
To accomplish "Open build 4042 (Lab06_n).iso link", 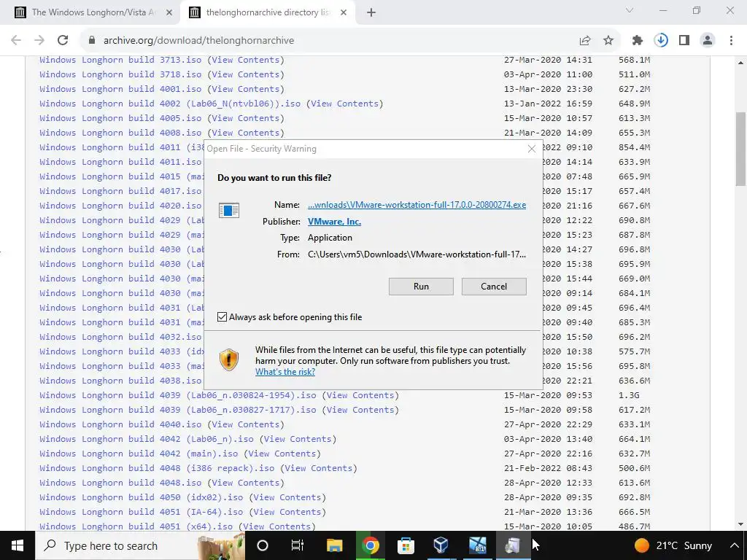I will click(146, 439).
